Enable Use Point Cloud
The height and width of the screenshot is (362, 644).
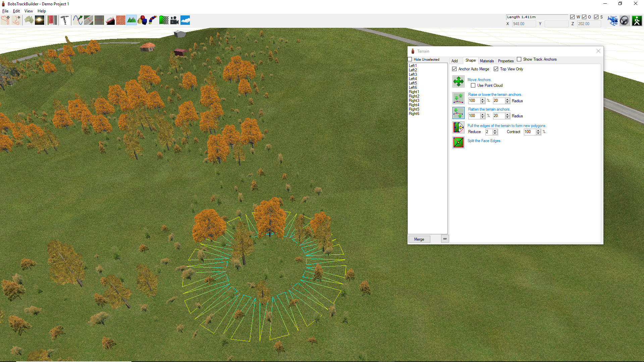(473, 85)
